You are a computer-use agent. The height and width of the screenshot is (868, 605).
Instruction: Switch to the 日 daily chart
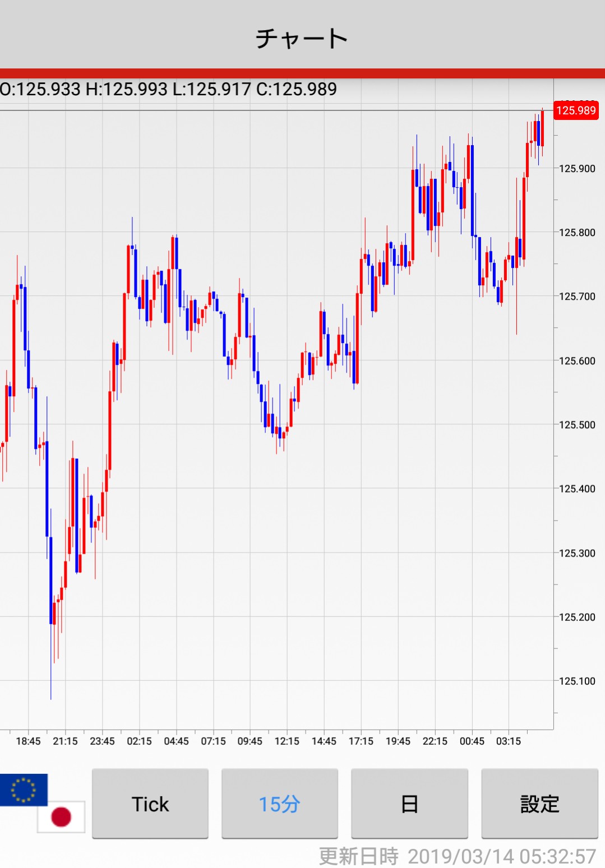tap(409, 804)
